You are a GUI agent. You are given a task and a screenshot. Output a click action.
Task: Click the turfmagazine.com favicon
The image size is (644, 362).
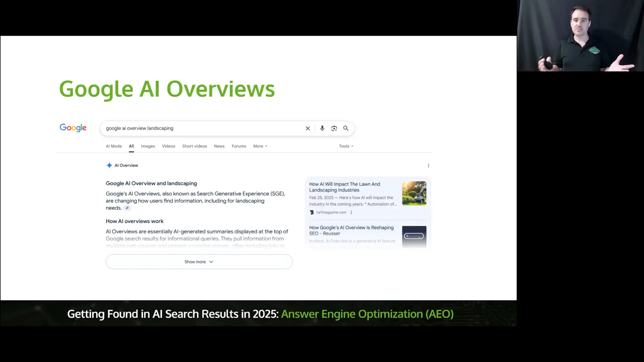coord(312,213)
